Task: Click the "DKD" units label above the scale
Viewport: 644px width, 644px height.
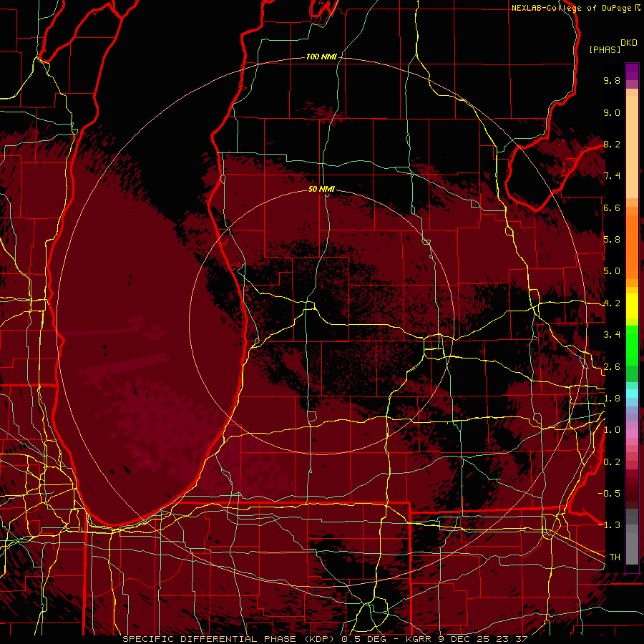Action: coord(629,43)
